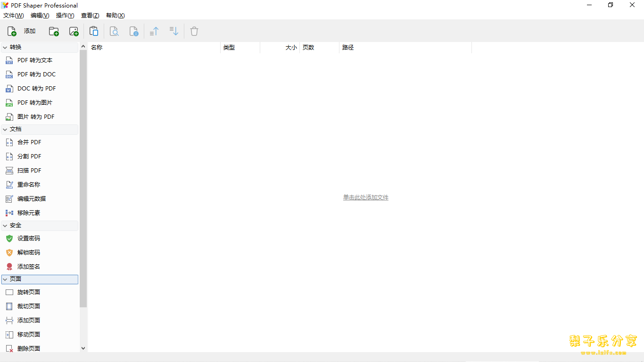Select the 旋转页面 text label

coord(29,292)
